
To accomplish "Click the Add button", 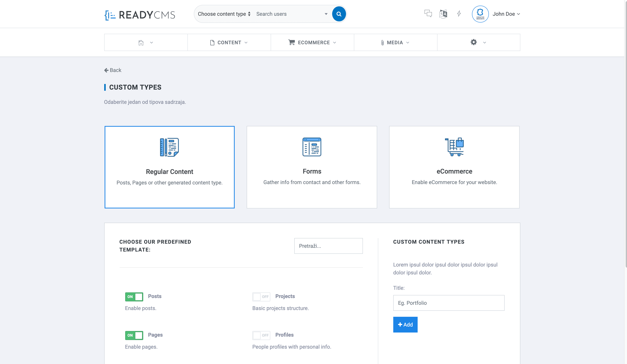I will [x=405, y=324].
